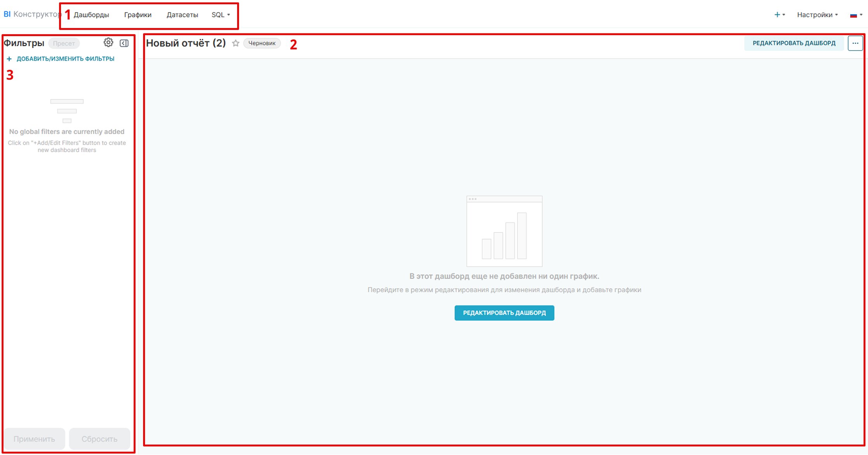Click the plus icon in top bar
Screen dimensions: 868x455
(778, 15)
